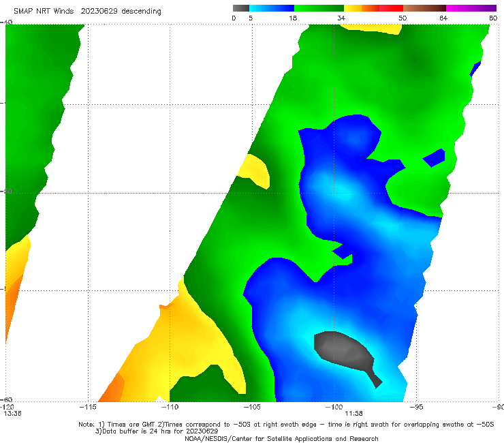Click the scale label '50'
The height and width of the screenshot is (443, 504).
coord(403,18)
